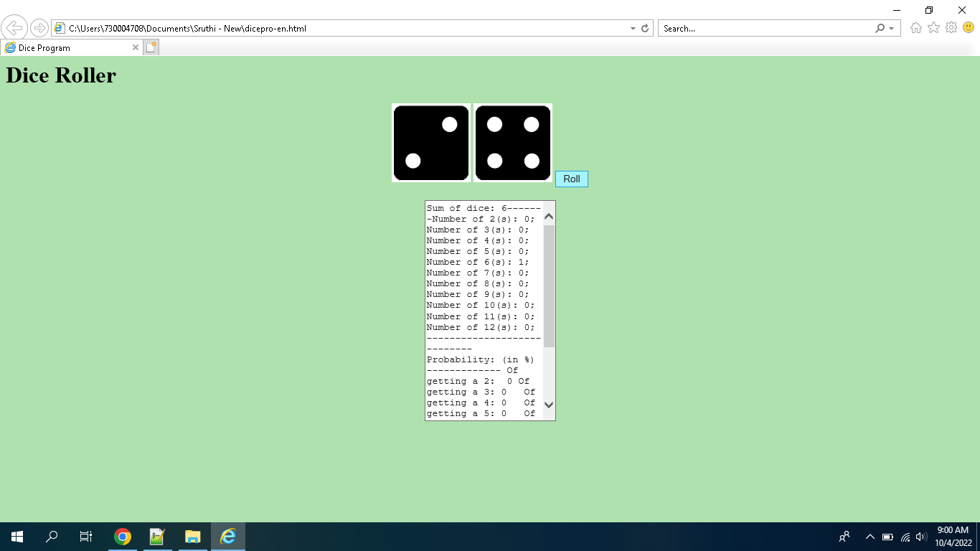Click Internet Explorer taskbar icon

tap(228, 537)
